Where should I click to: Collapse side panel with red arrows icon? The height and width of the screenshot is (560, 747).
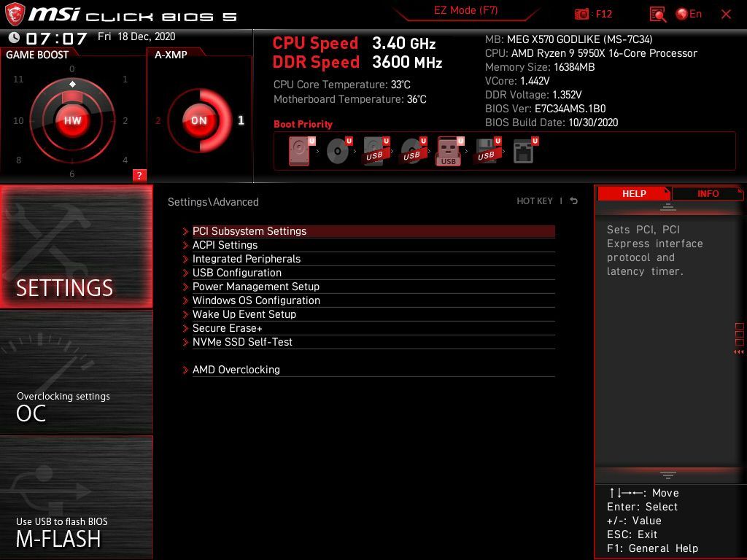(x=739, y=352)
